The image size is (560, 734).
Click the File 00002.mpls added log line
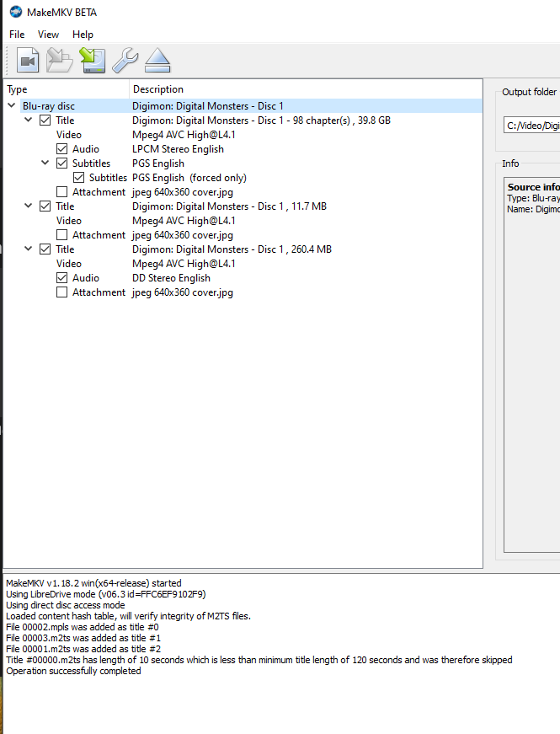83,627
